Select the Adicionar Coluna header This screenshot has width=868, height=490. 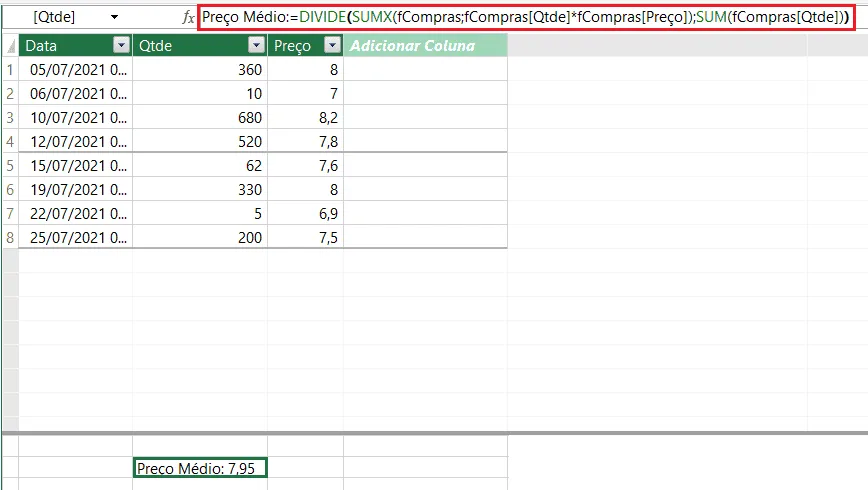click(x=425, y=45)
